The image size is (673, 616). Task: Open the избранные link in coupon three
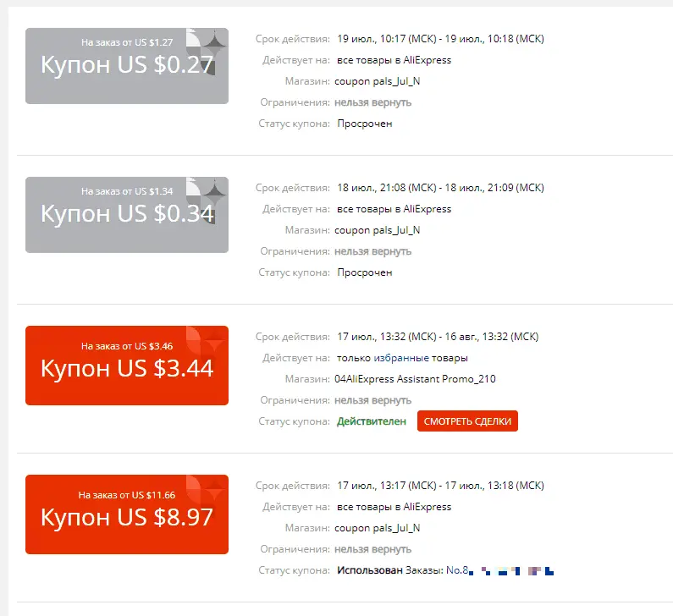401,358
